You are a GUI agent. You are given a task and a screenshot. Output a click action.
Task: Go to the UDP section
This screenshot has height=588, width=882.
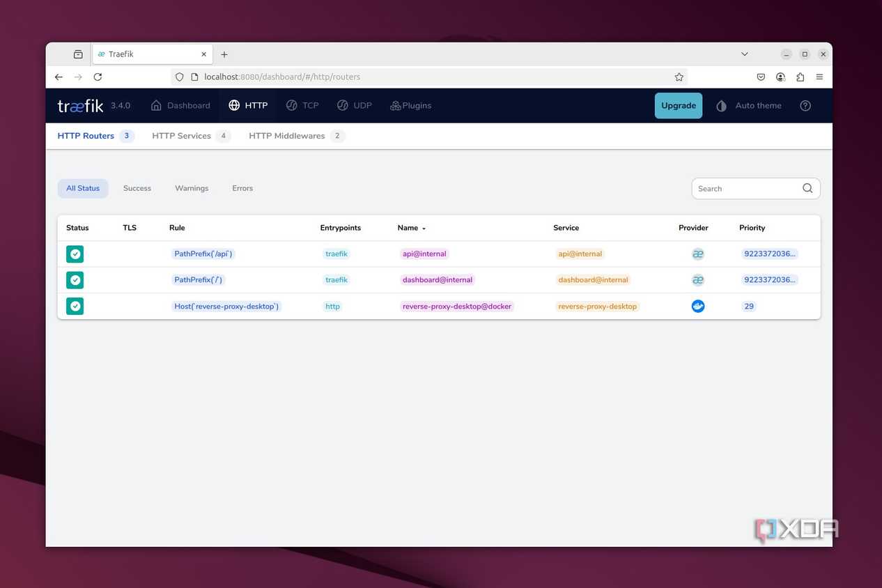point(354,106)
